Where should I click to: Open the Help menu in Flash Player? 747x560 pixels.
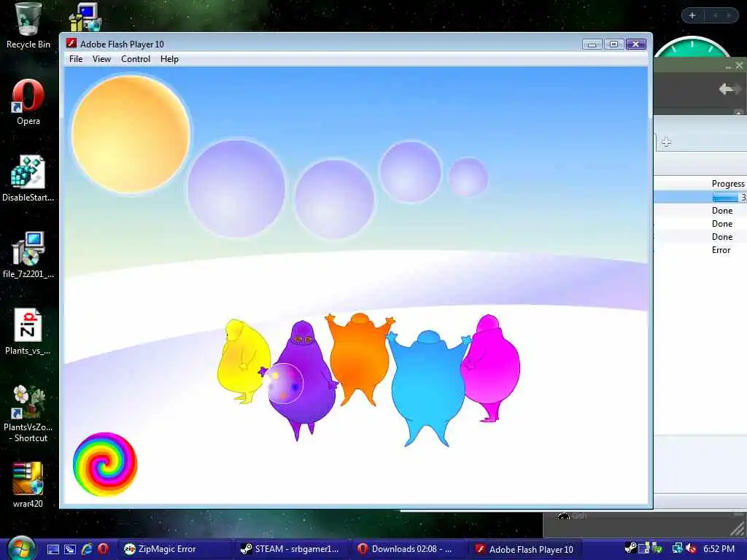(169, 59)
